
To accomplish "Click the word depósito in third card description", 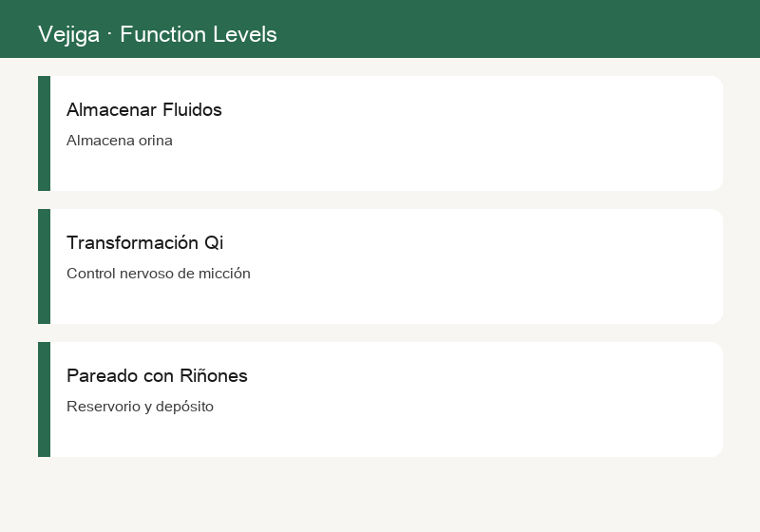I will (x=184, y=407).
